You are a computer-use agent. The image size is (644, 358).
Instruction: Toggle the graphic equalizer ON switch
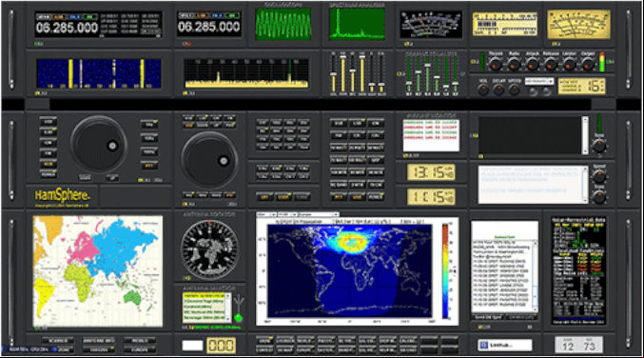[x=400, y=74]
